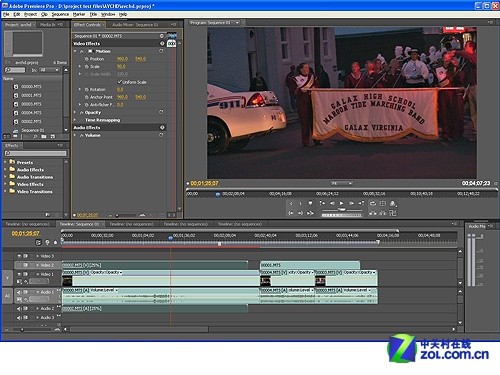Switch to the Audio Mixer: Sequence 01 tab
Screen dimensions: 500x375
click(x=135, y=25)
